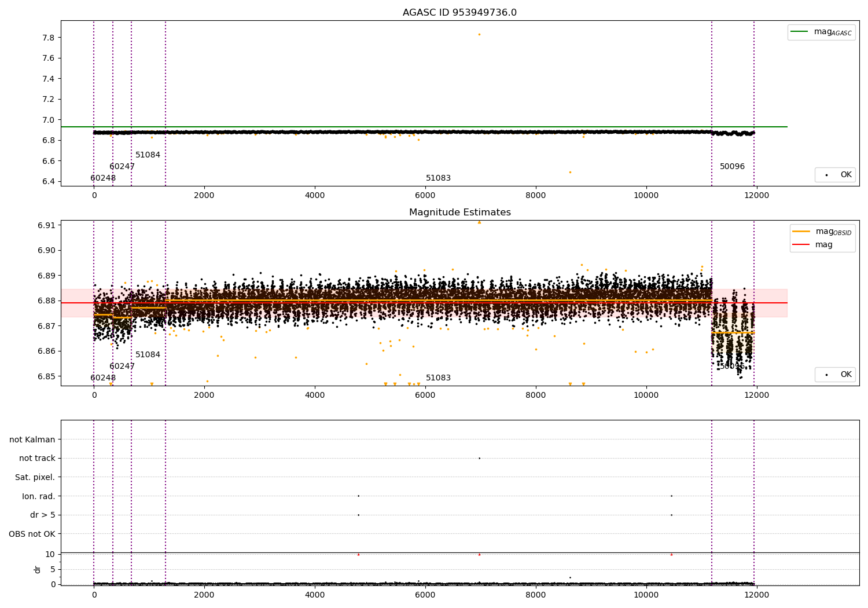Click obsid label 50096 in AGASC ID plot
Image resolution: width=868 pixels, height=608 pixels.
[x=732, y=167]
